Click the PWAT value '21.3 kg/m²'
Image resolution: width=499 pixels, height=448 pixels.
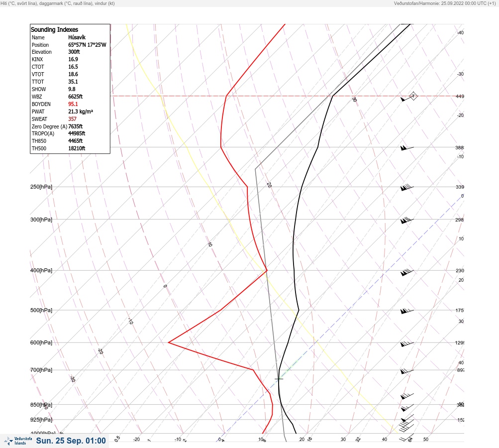tap(81, 112)
